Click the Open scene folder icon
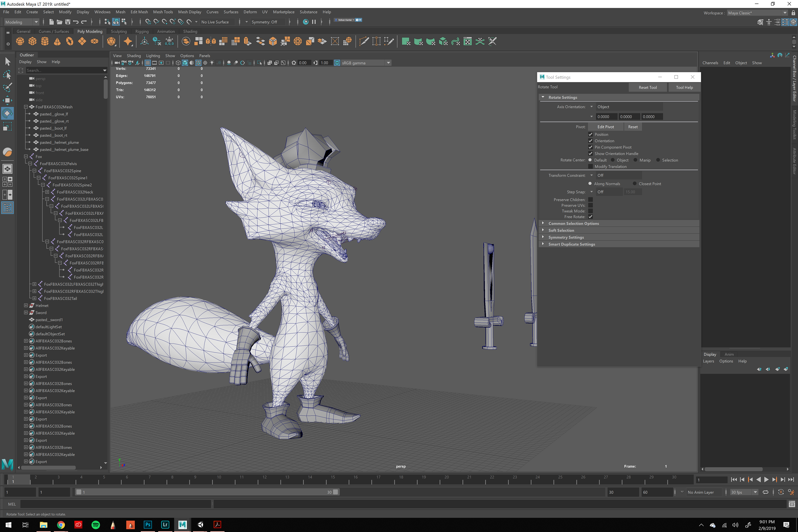Image resolution: width=798 pixels, height=532 pixels. pos(59,22)
